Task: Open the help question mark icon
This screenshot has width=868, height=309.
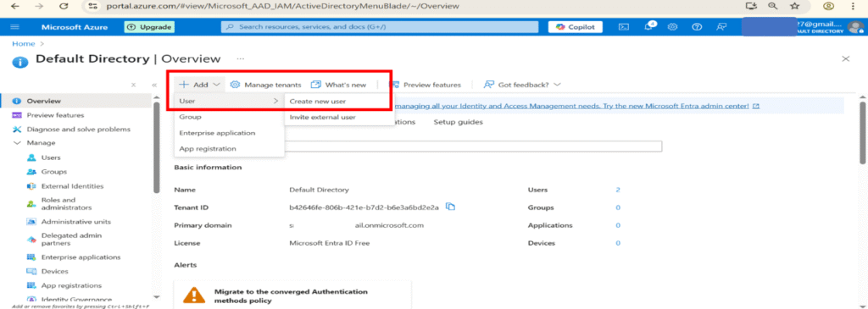Action: click(697, 27)
